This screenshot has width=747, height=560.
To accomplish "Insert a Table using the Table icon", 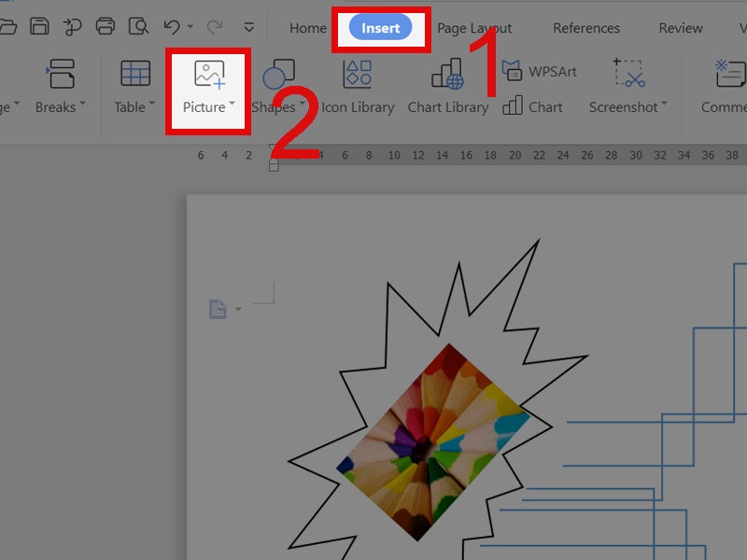I will click(135, 75).
